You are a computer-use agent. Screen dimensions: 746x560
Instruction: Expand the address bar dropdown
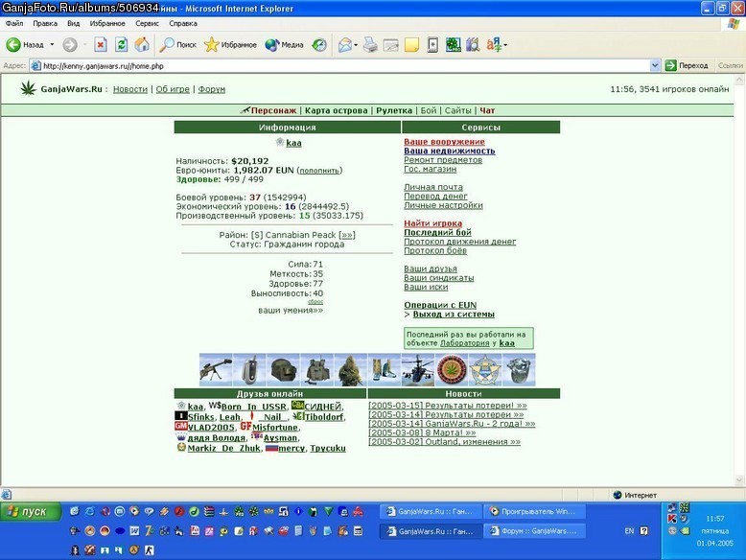(655, 65)
